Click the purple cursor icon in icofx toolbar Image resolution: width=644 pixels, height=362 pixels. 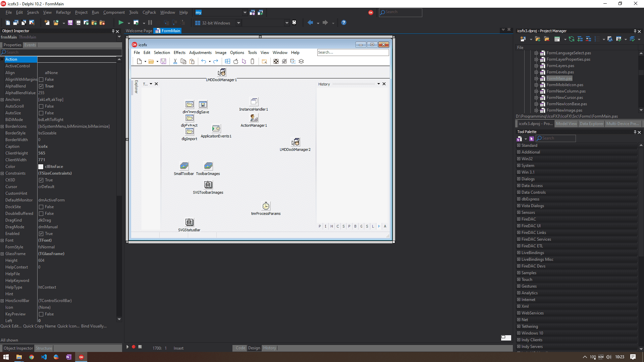pos(244,61)
